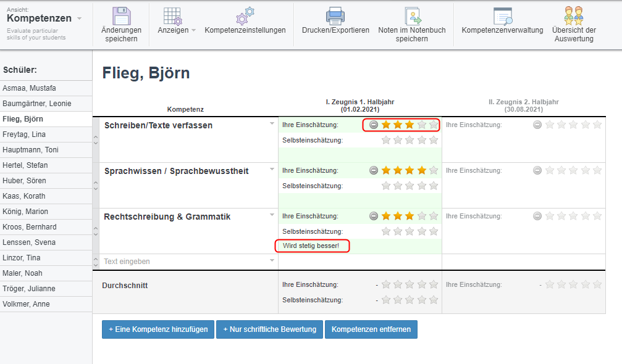Viewport: 622px width, 364px height.
Task: Set third star of Sprachwissen Selbsteinschätzung
Action: click(410, 186)
